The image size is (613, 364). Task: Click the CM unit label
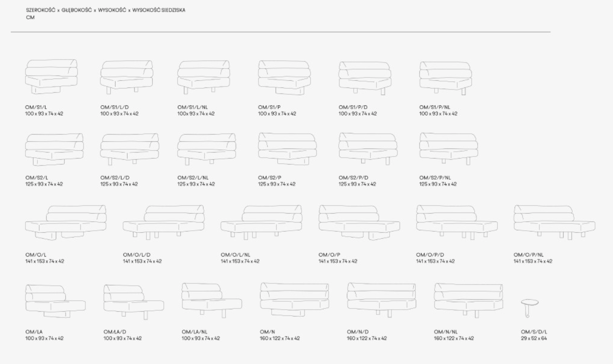pos(30,17)
